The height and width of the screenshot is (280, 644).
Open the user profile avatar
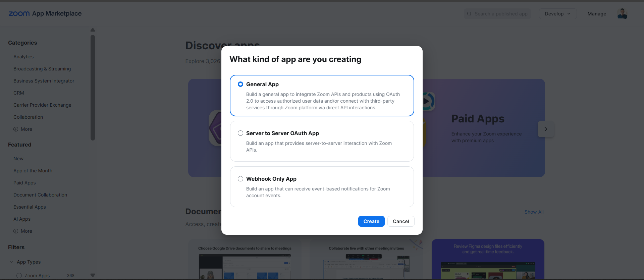click(622, 14)
